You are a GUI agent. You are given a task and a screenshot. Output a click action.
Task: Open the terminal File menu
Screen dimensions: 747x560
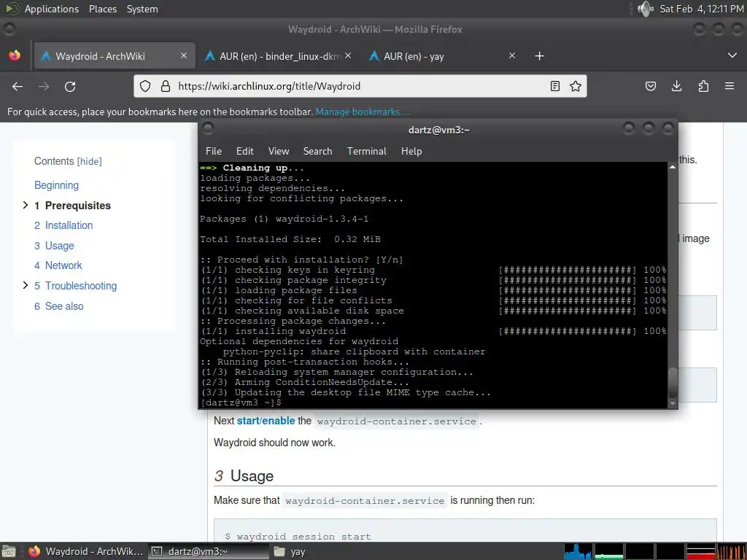tap(214, 151)
